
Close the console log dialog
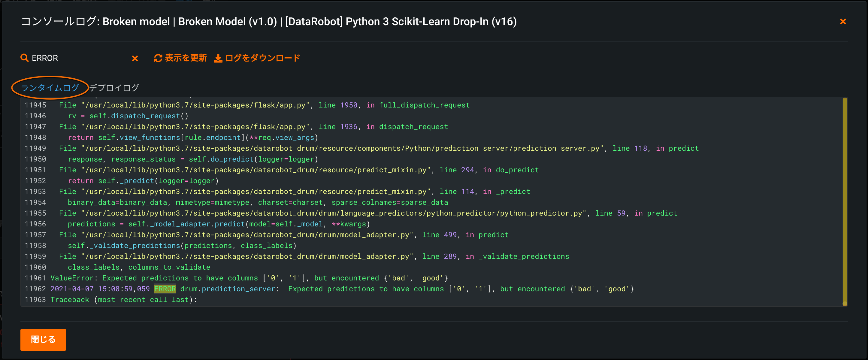click(x=843, y=22)
